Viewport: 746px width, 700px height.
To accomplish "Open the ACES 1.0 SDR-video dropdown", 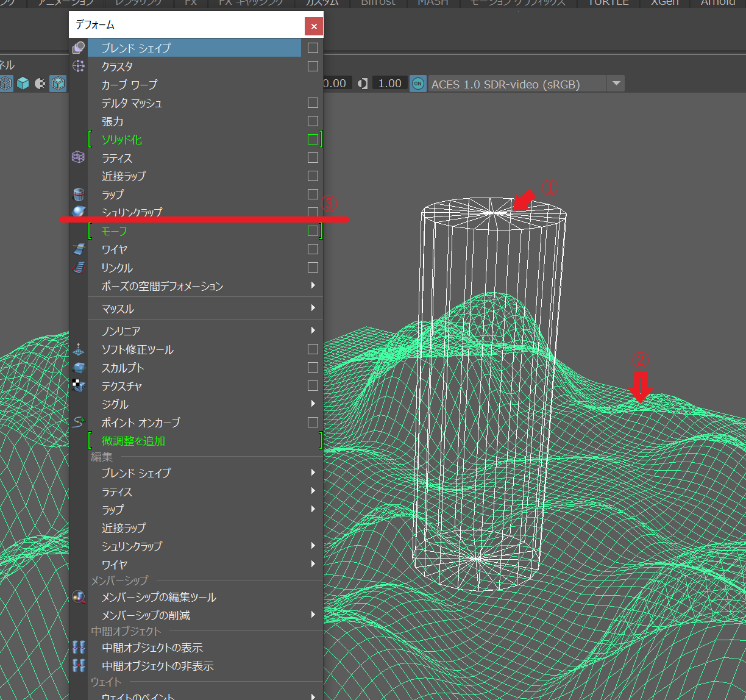I will [616, 84].
